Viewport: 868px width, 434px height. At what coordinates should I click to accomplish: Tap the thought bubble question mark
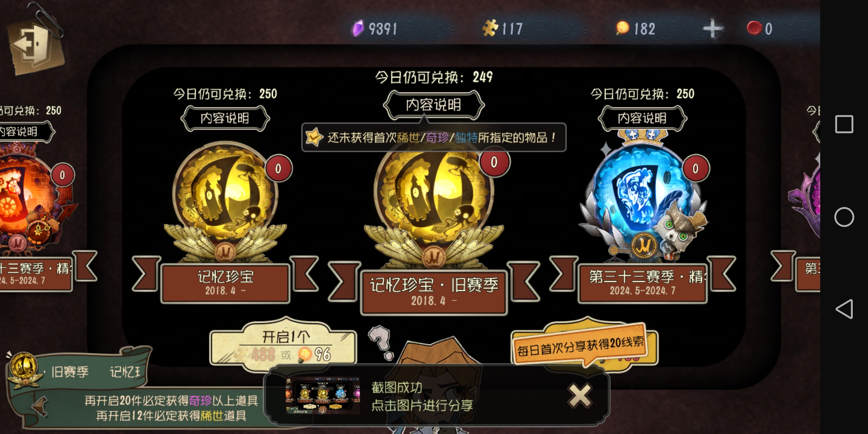[x=381, y=342]
